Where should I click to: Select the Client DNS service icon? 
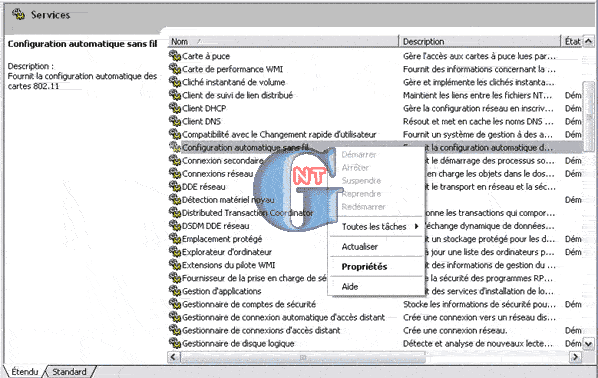tap(175, 121)
